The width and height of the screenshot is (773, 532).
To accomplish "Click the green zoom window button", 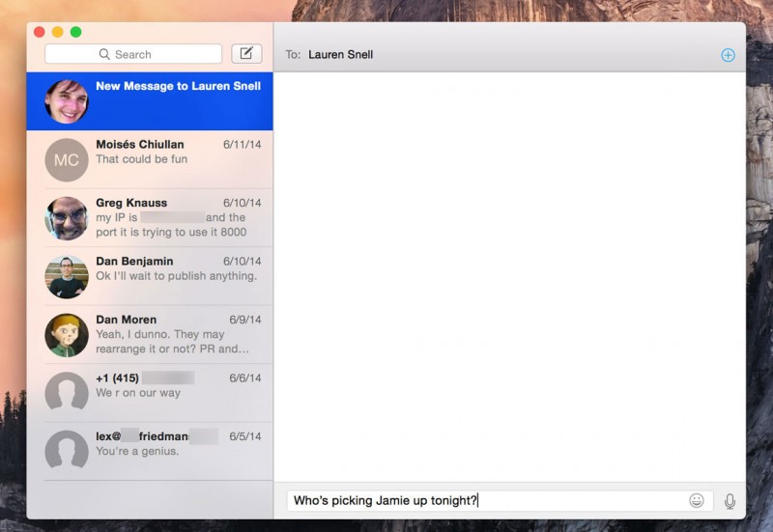I will pyautogui.click(x=76, y=32).
